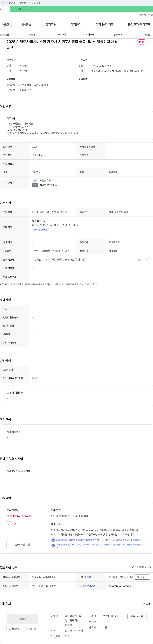Click the job posting title heading

click(62, 44)
